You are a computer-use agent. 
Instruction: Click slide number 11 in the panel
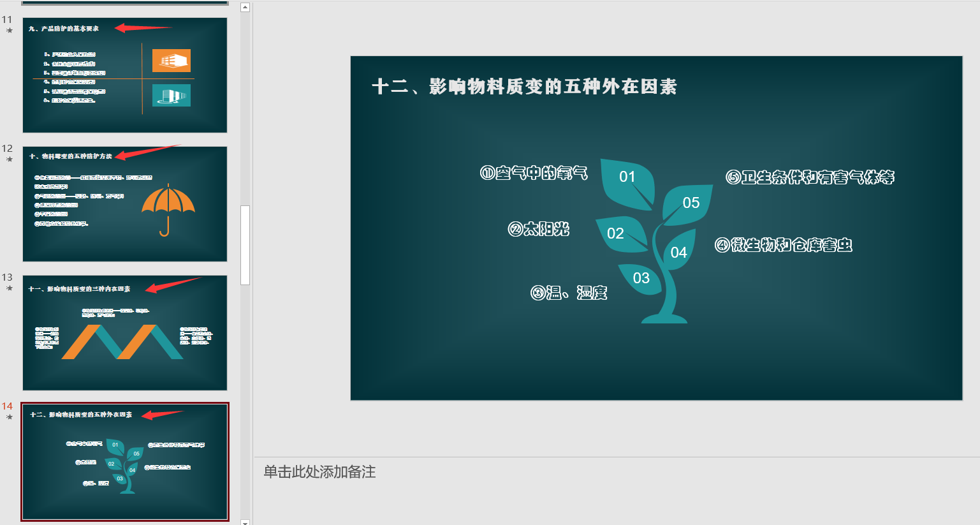[7, 20]
